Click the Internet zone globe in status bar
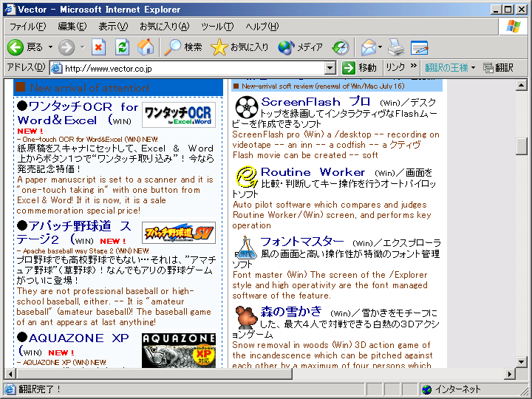This screenshot has width=532, height=399. click(x=426, y=389)
